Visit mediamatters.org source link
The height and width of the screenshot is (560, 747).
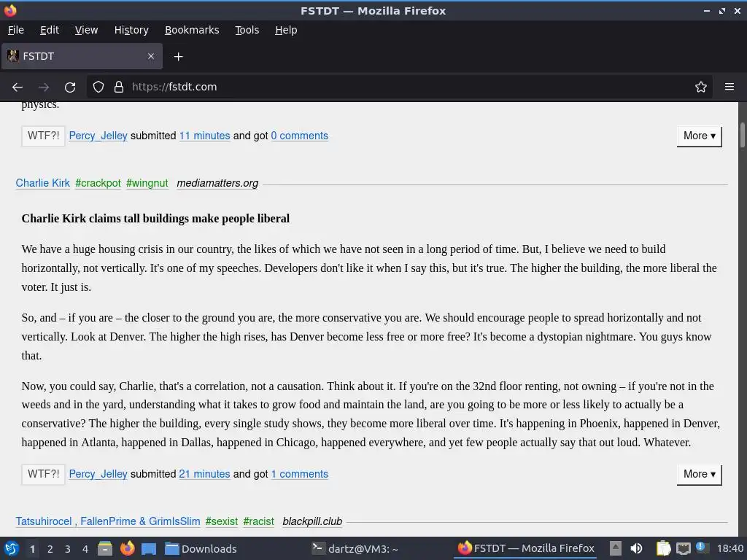coord(217,183)
